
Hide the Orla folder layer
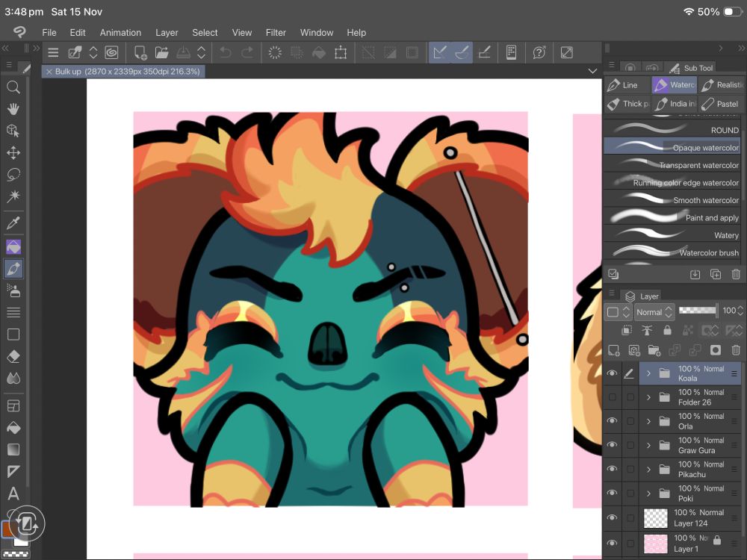pyautogui.click(x=613, y=421)
